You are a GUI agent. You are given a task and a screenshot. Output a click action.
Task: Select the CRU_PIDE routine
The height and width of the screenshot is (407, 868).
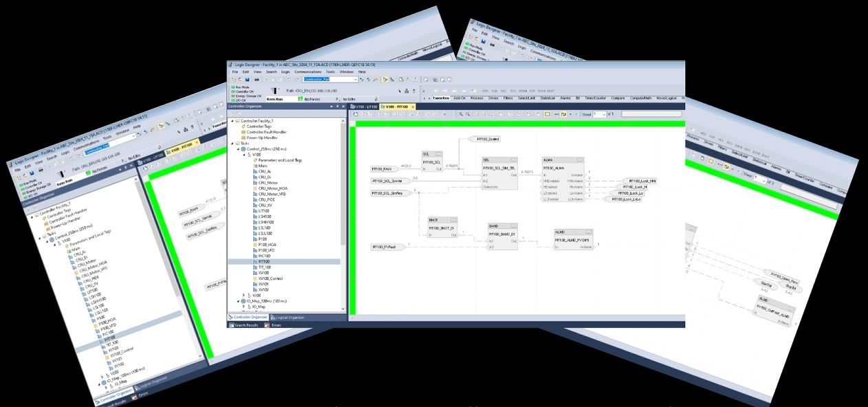pyautogui.click(x=264, y=199)
